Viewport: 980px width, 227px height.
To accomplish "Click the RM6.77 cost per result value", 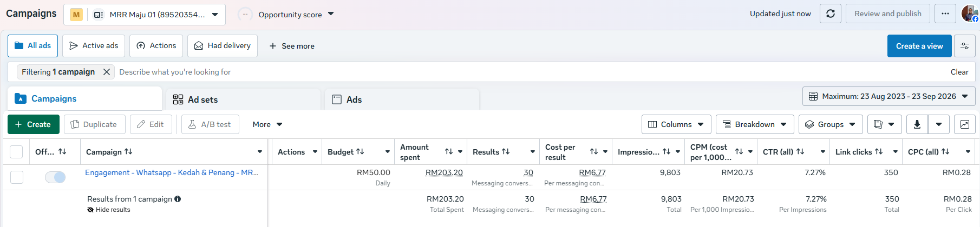I will coord(592,172).
